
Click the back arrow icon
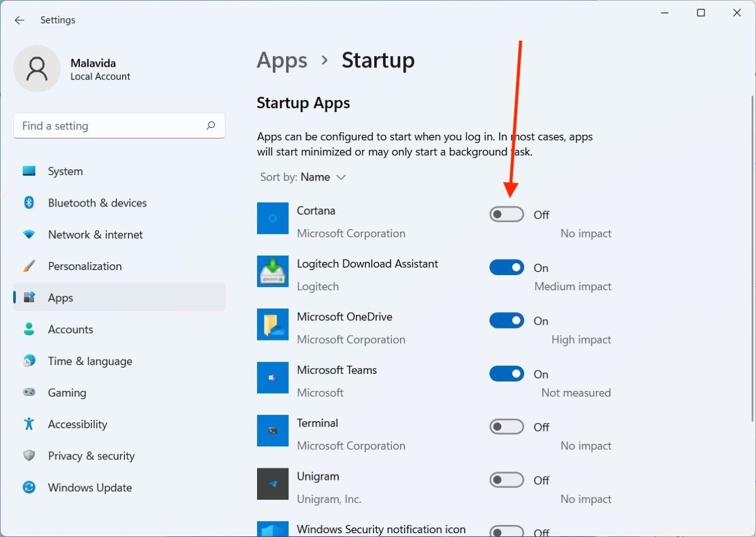(20, 20)
